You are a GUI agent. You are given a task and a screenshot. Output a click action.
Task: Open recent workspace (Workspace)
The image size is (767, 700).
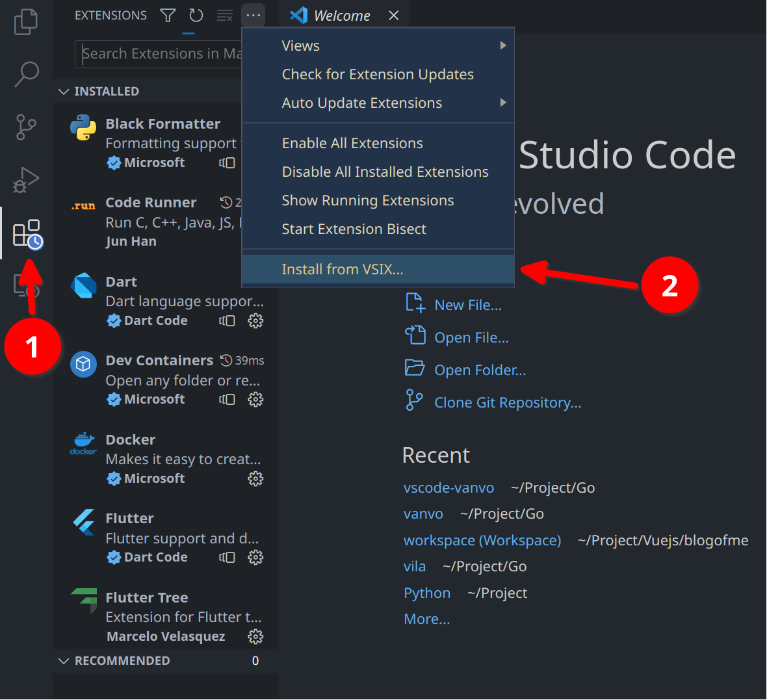(x=482, y=541)
